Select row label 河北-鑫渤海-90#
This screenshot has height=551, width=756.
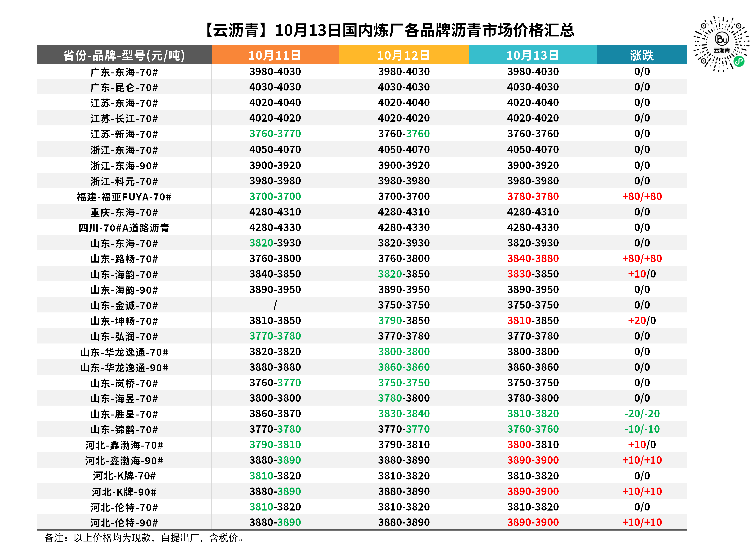(124, 461)
